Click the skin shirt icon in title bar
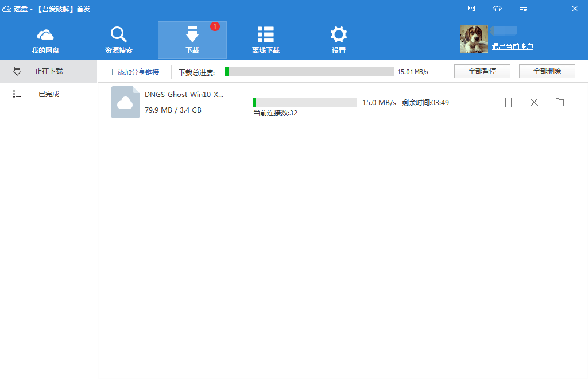Image resolution: width=588 pixels, height=379 pixels. [x=497, y=9]
